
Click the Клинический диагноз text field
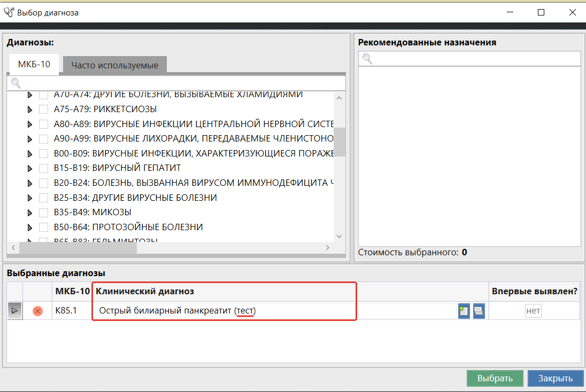[275, 311]
